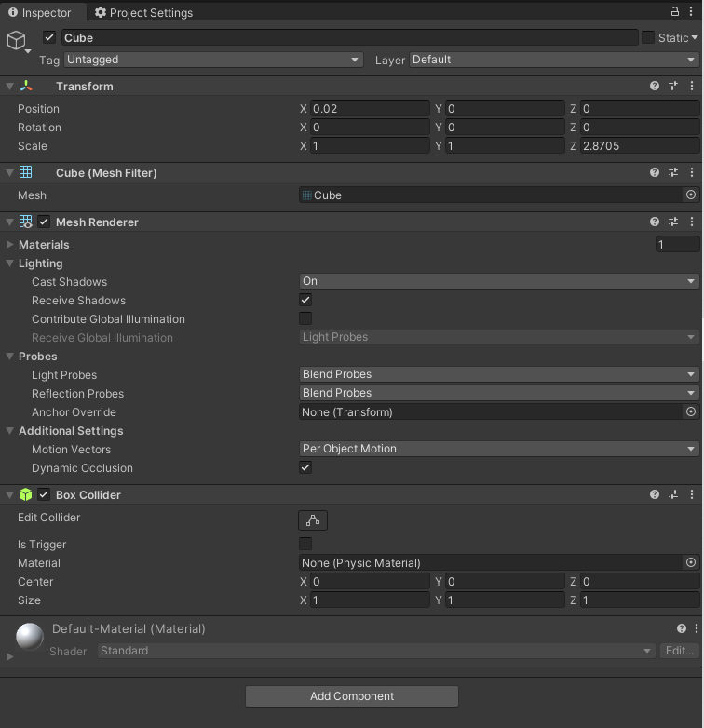The width and height of the screenshot is (704, 728).
Task: Click the Box Collider Size X field
Action: [x=370, y=600]
